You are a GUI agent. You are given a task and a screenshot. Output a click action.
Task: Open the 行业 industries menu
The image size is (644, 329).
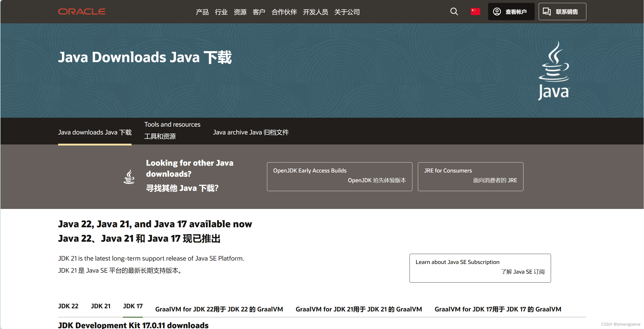point(221,12)
